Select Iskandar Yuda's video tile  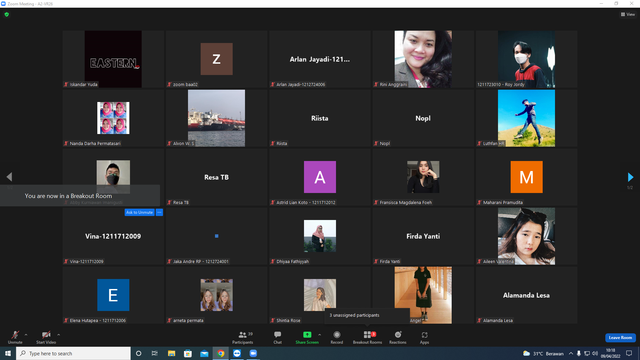[x=113, y=59]
